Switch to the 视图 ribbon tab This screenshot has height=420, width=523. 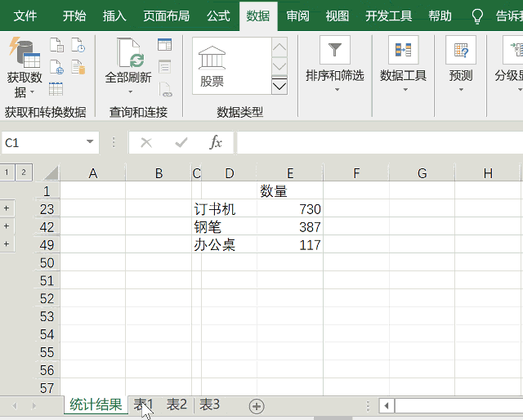337,16
